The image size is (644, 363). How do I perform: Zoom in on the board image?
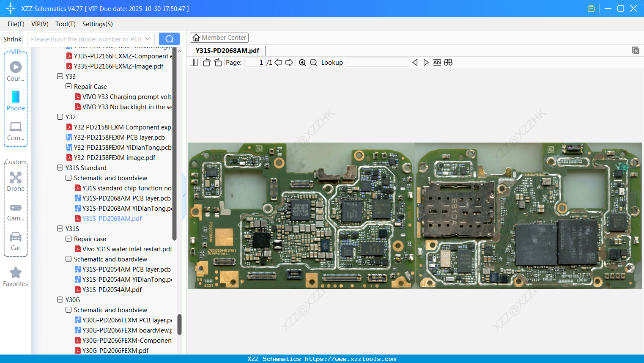[x=302, y=62]
